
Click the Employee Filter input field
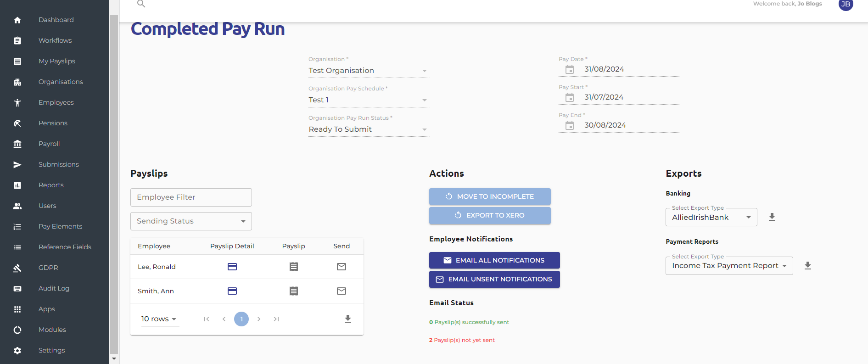tap(191, 197)
